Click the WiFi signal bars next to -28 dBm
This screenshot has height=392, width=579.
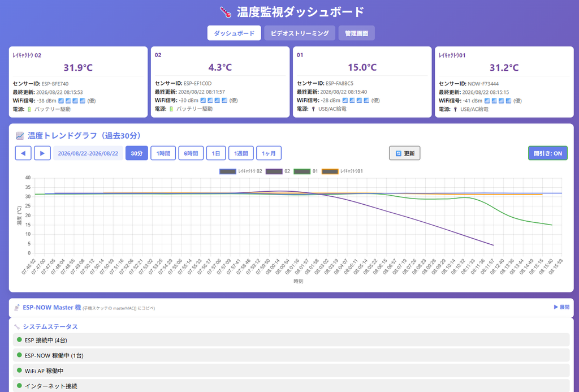pyautogui.click(x=356, y=101)
